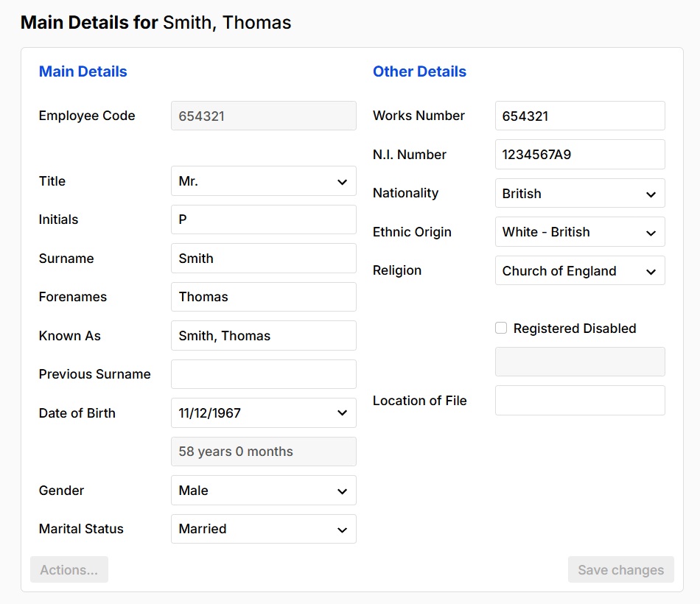Click the Save changes button

(x=620, y=569)
